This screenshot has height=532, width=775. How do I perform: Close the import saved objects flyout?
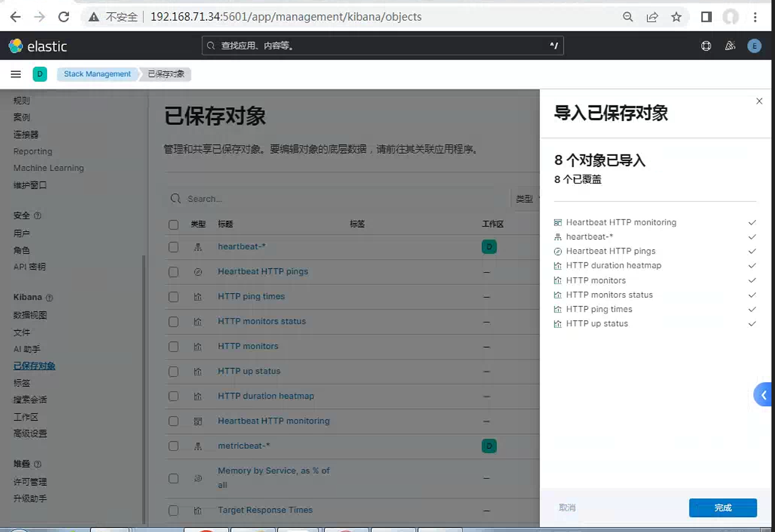coord(759,101)
